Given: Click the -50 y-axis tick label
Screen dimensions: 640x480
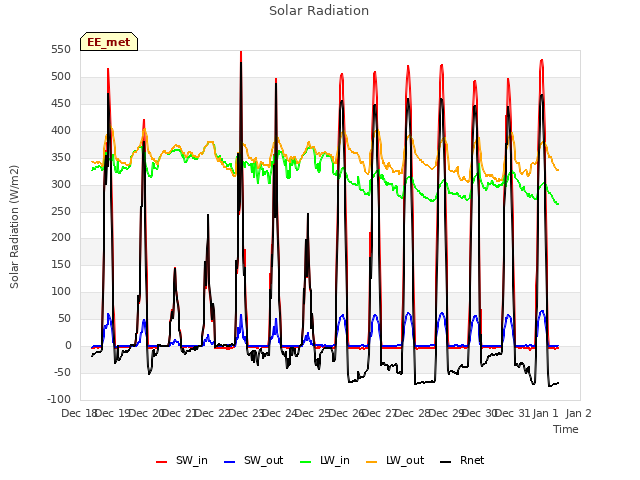Looking at the screenshot, I should [x=62, y=372].
